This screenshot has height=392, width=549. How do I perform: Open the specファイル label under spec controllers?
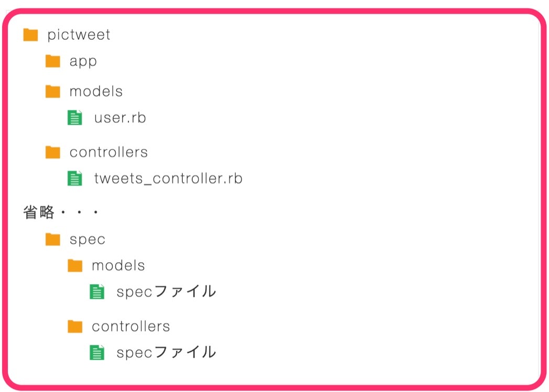tap(166, 353)
